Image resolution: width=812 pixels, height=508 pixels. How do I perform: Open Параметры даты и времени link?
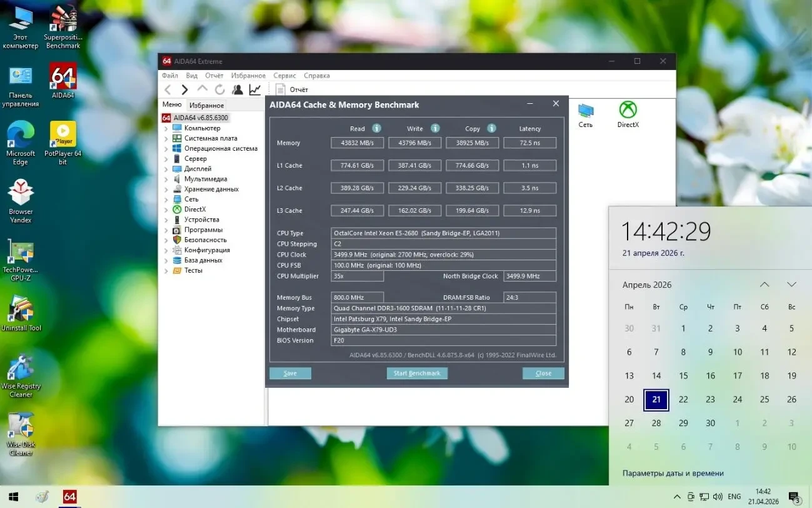click(x=673, y=474)
